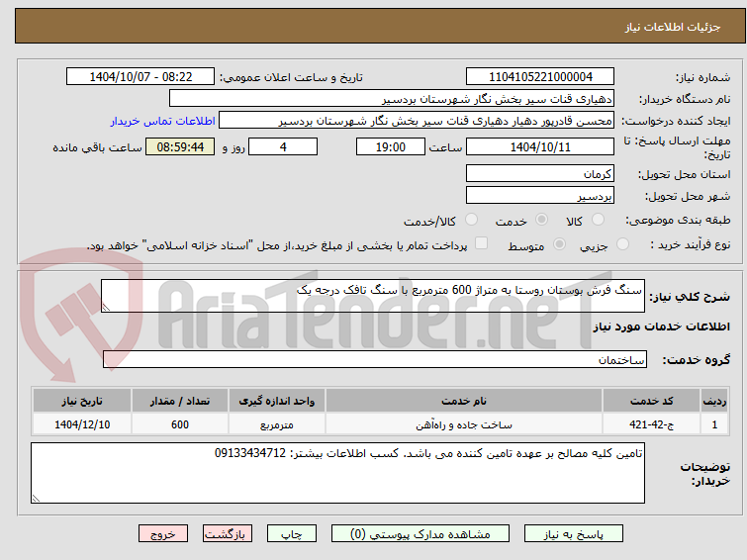Click the remaining days field showing 4

pos(283,146)
